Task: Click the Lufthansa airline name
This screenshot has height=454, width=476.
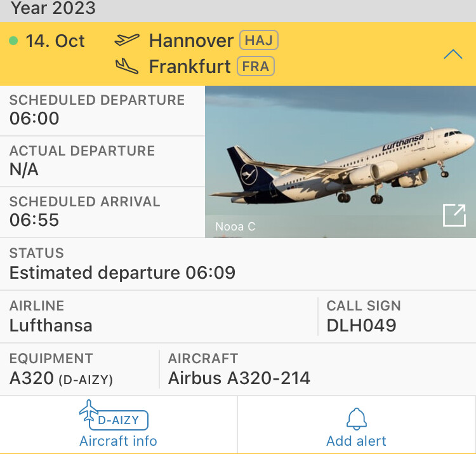Action: [x=51, y=326]
